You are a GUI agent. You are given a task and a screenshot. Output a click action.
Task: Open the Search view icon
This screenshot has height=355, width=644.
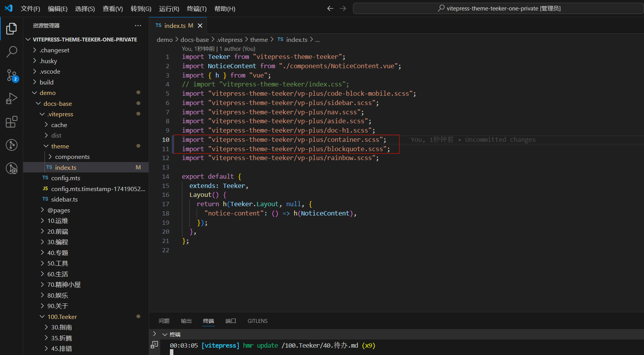[12, 52]
